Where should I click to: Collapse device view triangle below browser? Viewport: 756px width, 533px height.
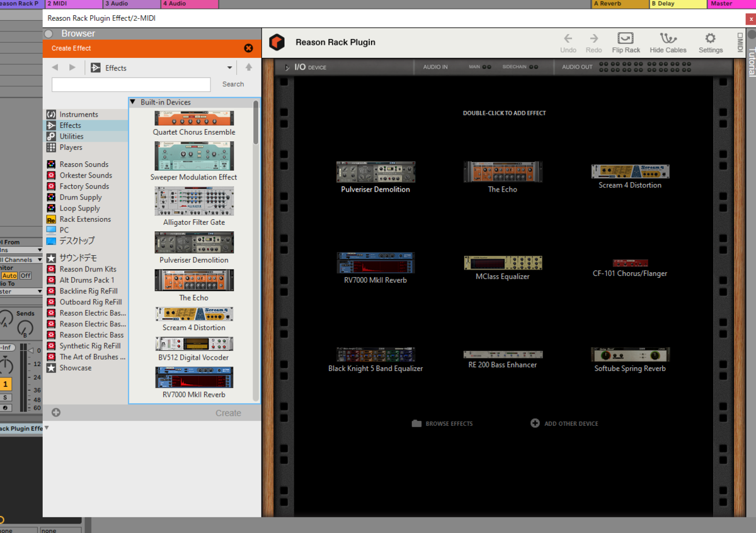coord(46,428)
